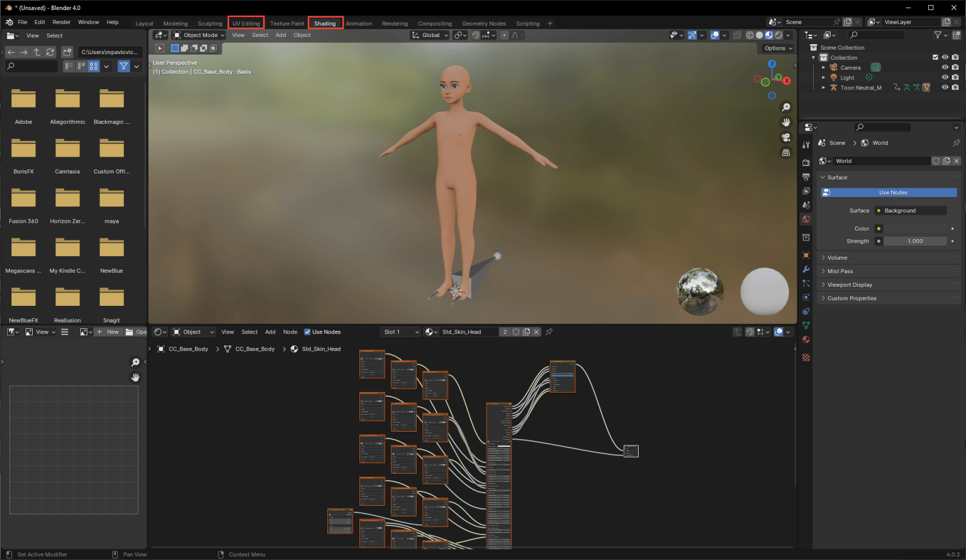Image resolution: width=966 pixels, height=560 pixels.
Task: Open the Render menu
Action: pos(62,22)
